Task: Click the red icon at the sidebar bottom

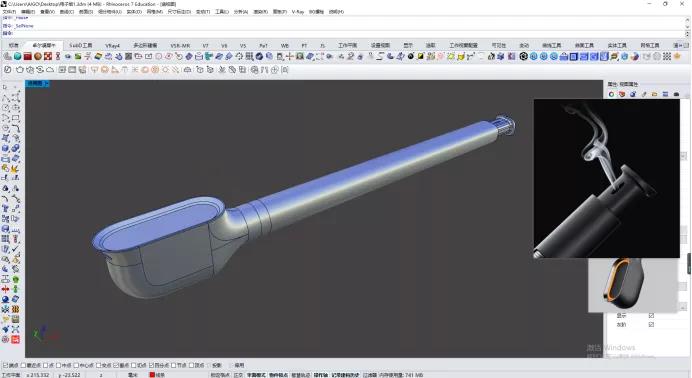Action: coord(15,340)
